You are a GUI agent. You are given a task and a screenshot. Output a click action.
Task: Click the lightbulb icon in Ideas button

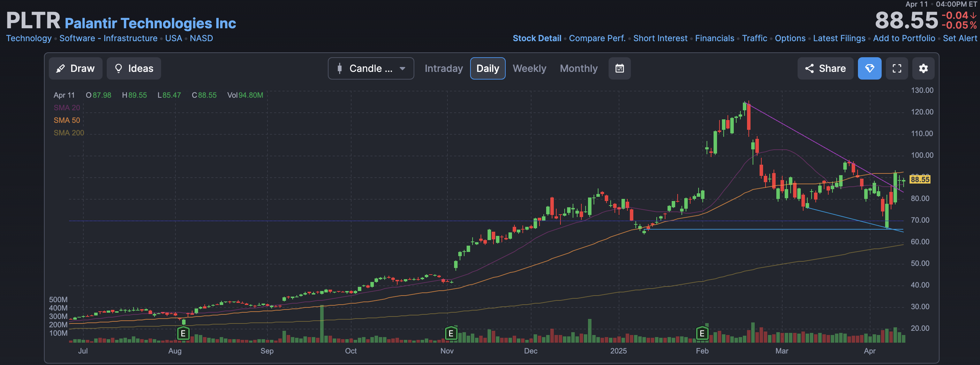[x=118, y=68]
